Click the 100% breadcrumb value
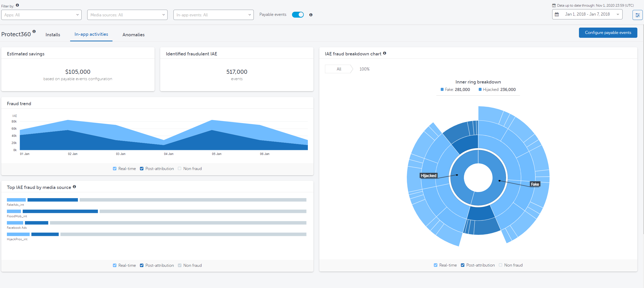 pos(364,69)
